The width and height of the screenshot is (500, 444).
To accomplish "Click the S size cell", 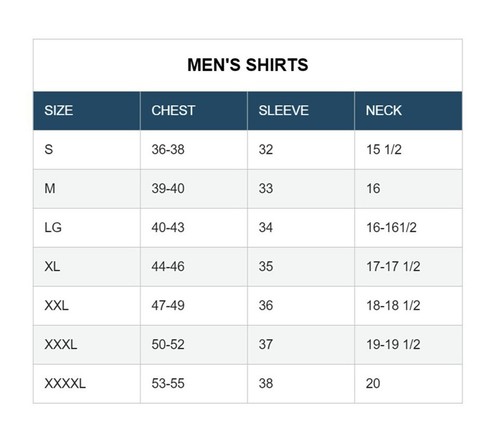I will coord(87,150).
